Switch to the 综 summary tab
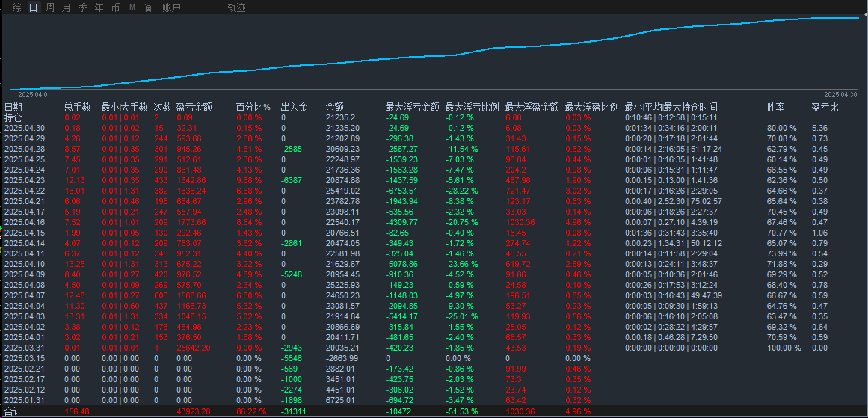The image size is (868, 418). tap(17, 7)
